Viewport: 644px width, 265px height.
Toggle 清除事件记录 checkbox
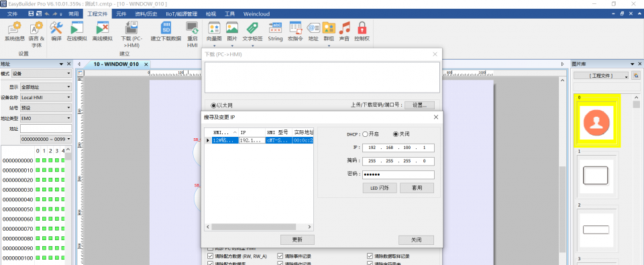pos(280,256)
